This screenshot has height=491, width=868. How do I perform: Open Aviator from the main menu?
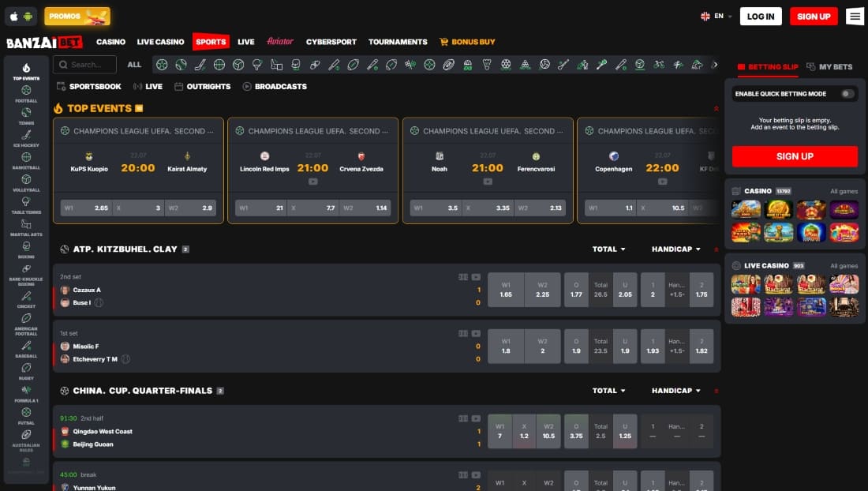coord(280,42)
